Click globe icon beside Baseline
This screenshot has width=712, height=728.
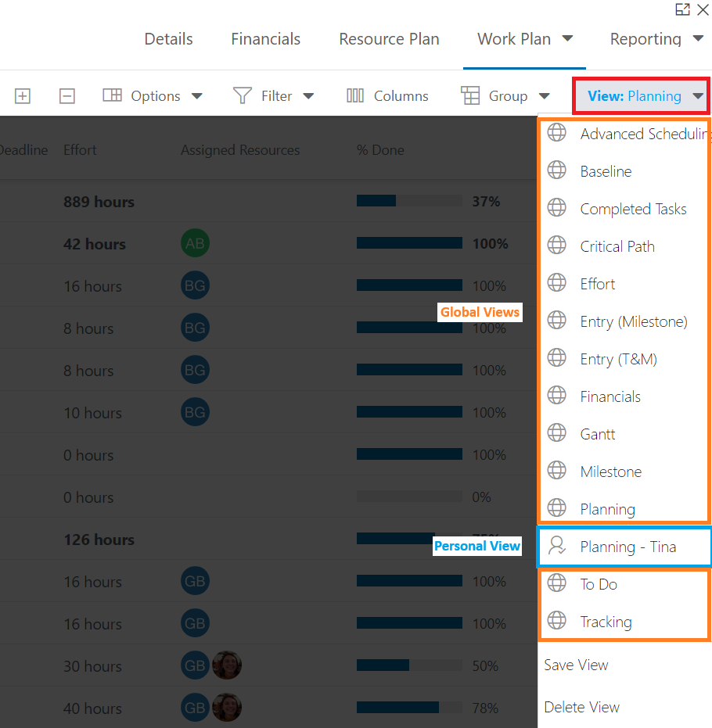click(556, 170)
